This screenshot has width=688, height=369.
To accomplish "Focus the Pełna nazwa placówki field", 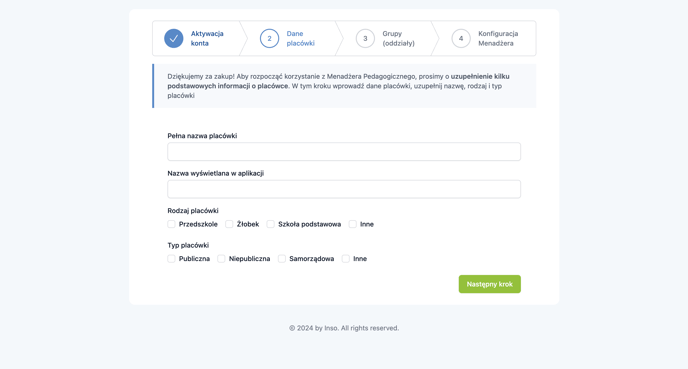I will click(x=344, y=151).
